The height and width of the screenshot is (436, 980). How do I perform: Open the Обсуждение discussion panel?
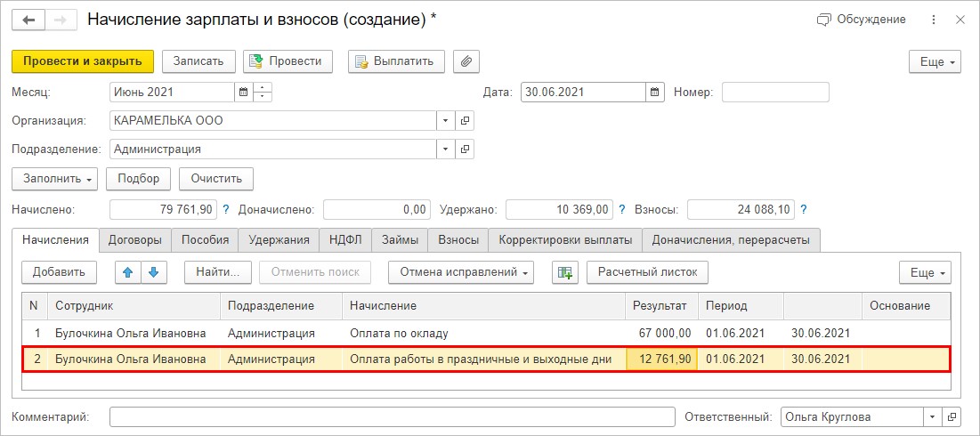[x=861, y=20]
